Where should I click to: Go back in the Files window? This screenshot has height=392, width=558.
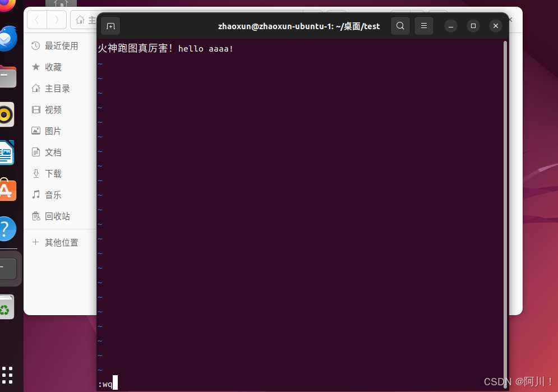click(37, 20)
